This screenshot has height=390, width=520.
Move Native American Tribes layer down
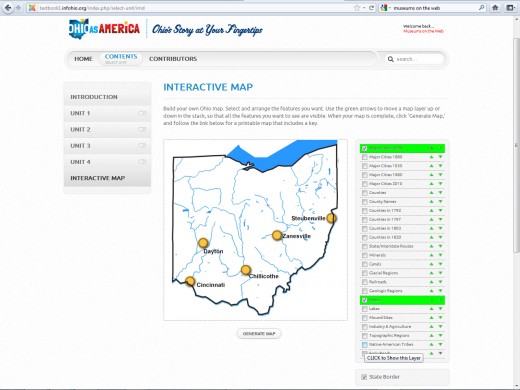pos(440,344)
